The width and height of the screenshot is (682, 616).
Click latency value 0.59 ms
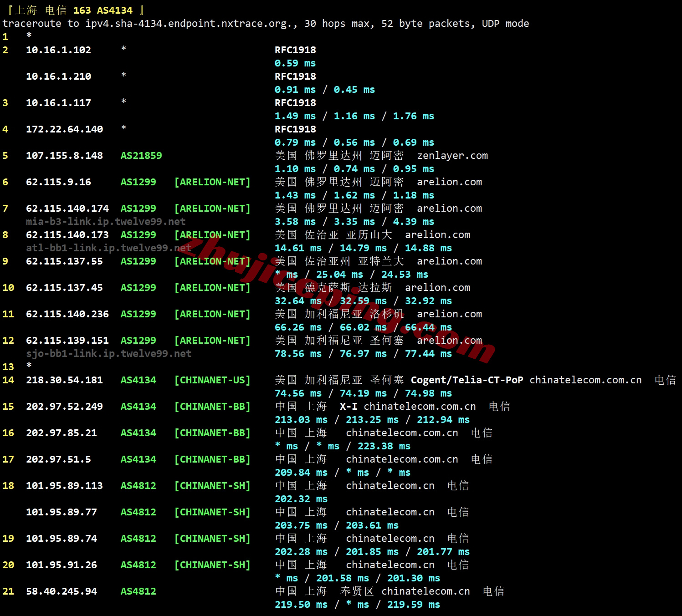(295, 63)
